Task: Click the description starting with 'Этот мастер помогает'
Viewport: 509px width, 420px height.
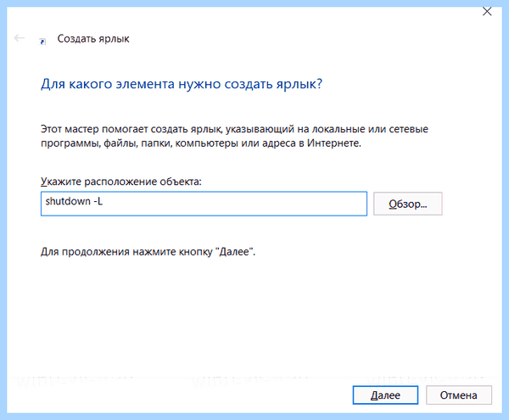Action: point(234,136)
